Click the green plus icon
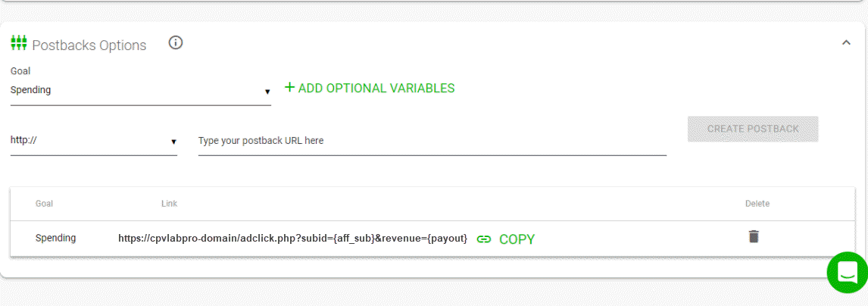 (x=289, y=87)
